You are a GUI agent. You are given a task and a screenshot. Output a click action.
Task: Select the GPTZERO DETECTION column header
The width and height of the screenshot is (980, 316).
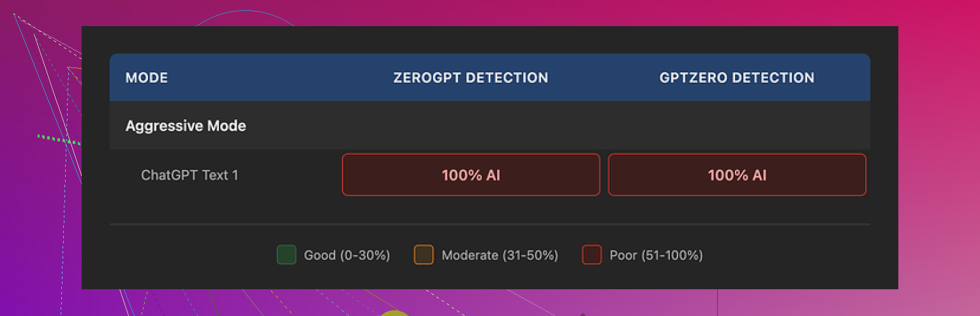pos(737,78)
